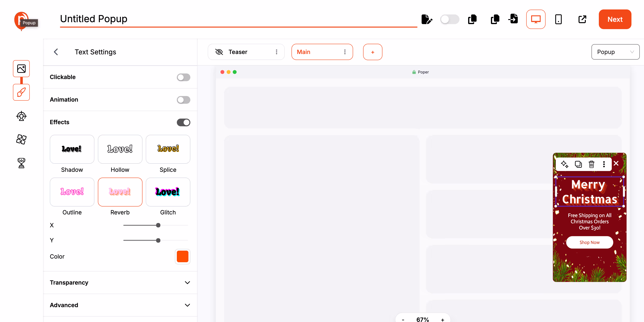Viewport: 644px width, 322px height.
Task: Select the Main step tab
Action: pyautogui.click(x=303, y=52)
